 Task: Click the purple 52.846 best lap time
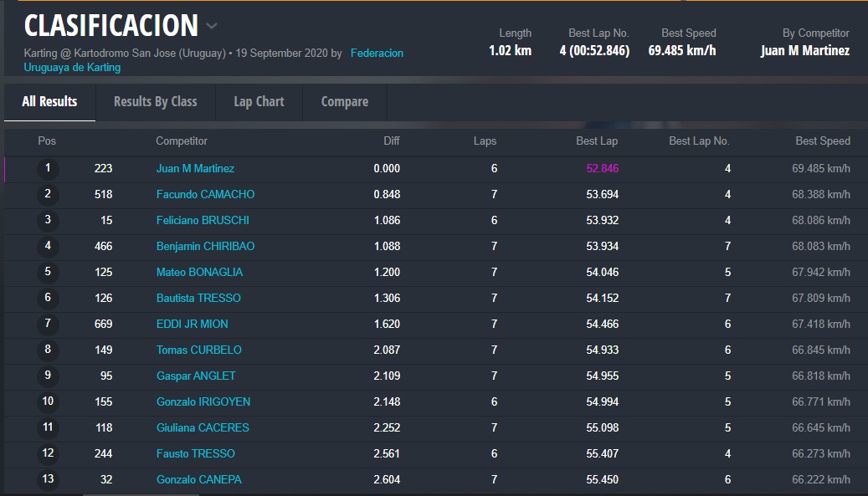(602, 168)
